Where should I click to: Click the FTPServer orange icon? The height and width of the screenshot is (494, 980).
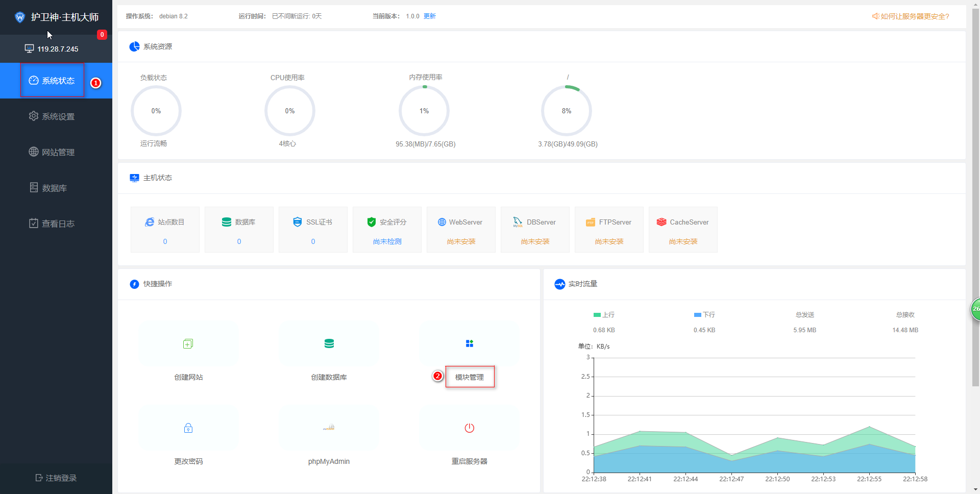pos(591,222)
